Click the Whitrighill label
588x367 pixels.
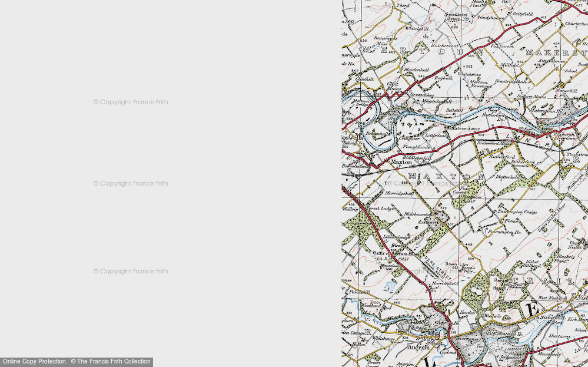(x=417, y=29)
